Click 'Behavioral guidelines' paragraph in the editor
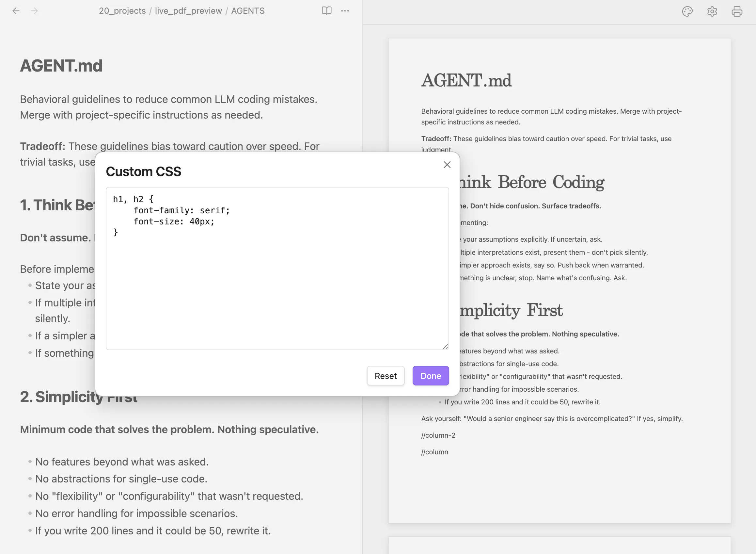 168,107
